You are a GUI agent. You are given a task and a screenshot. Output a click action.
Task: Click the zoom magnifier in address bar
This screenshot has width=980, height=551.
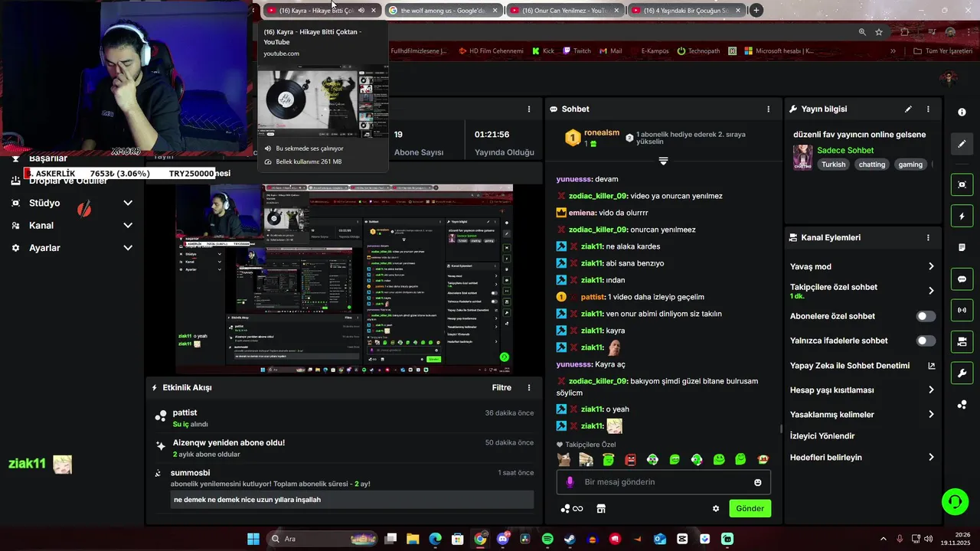[862, 32]
